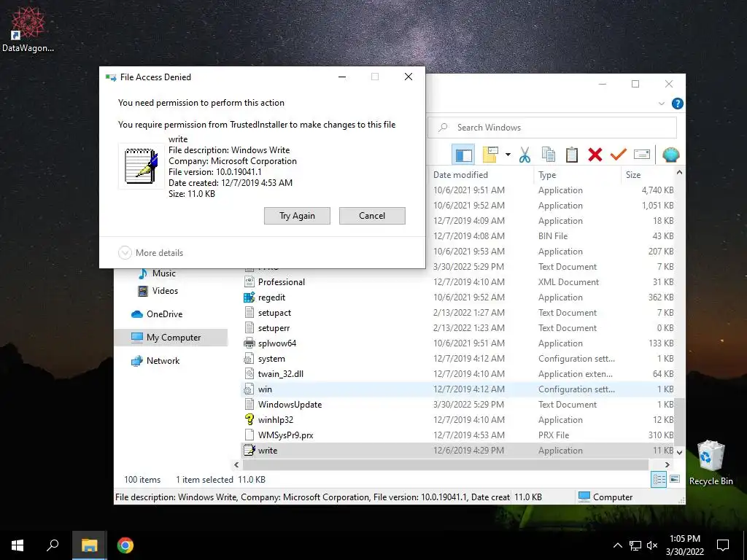Click the Search Windows input box
The height and width of the screenshot is (560, 747).
click(552, 128)
